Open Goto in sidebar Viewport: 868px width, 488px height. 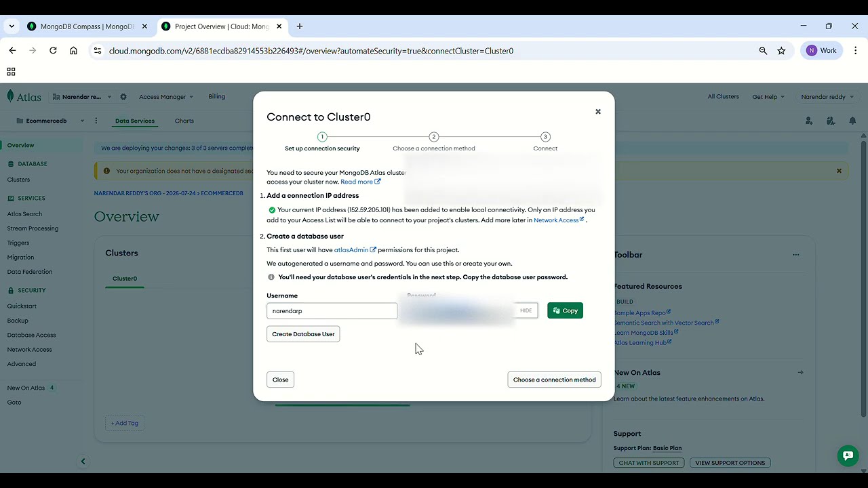coord(14,403)
